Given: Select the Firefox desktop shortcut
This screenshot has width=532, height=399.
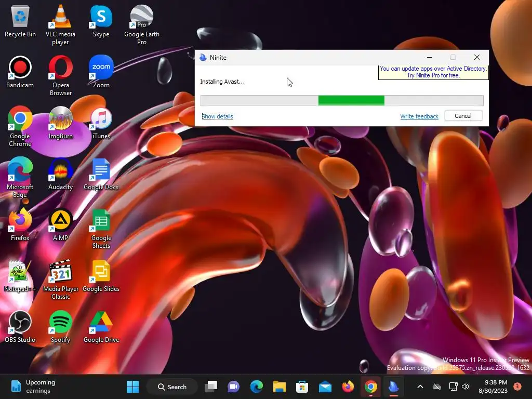Looking at the screenshot, I should [x=20, y=224].
